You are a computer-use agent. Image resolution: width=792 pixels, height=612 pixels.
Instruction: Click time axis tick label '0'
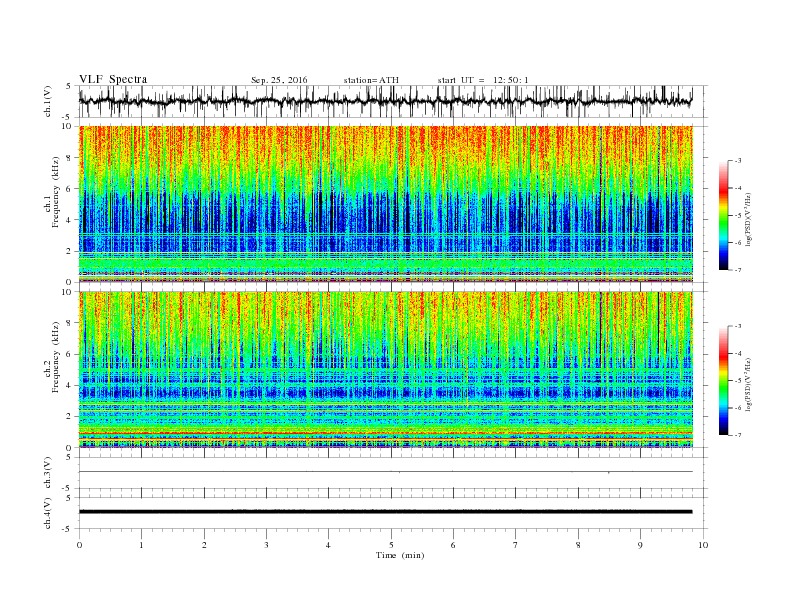pos(79,545)
